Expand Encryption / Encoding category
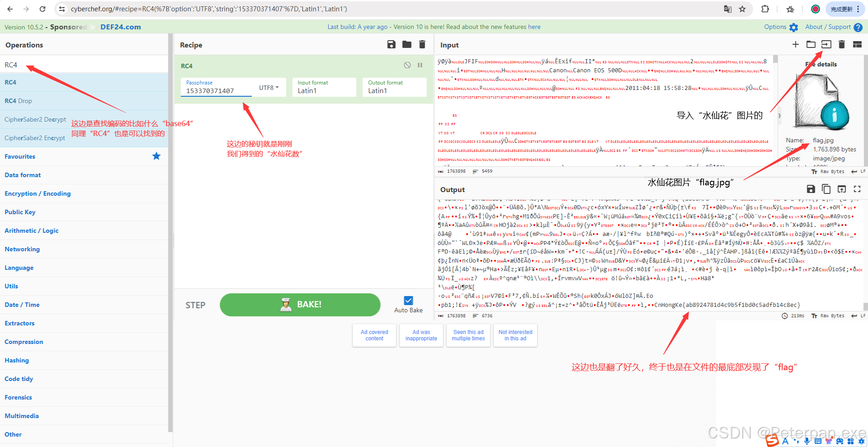Screen dimensions: 868x447 point(84,193)
